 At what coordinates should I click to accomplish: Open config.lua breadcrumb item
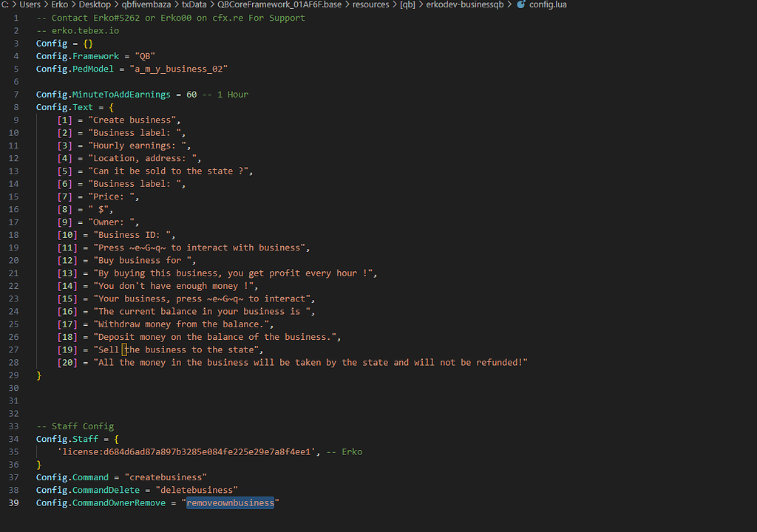point(548,4)
